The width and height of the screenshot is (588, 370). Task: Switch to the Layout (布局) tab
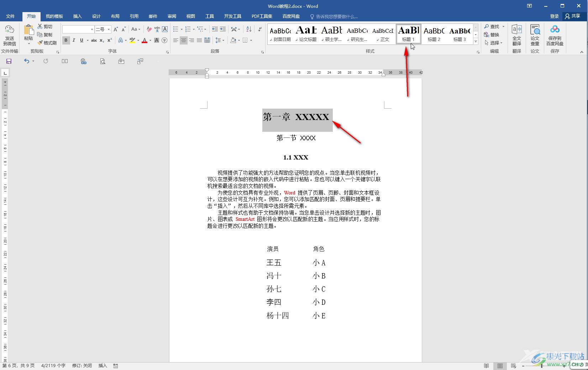point(115,16)
